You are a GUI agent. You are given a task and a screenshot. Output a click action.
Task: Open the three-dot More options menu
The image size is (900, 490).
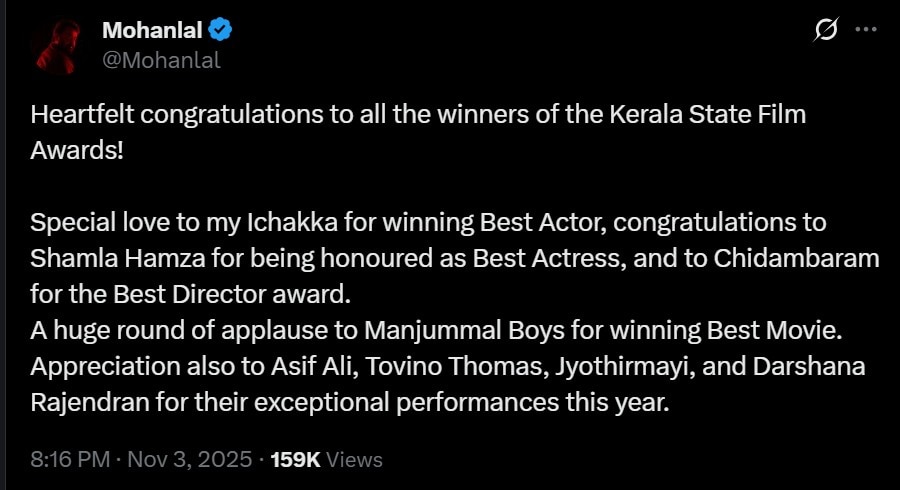click(x=865, y=31)
